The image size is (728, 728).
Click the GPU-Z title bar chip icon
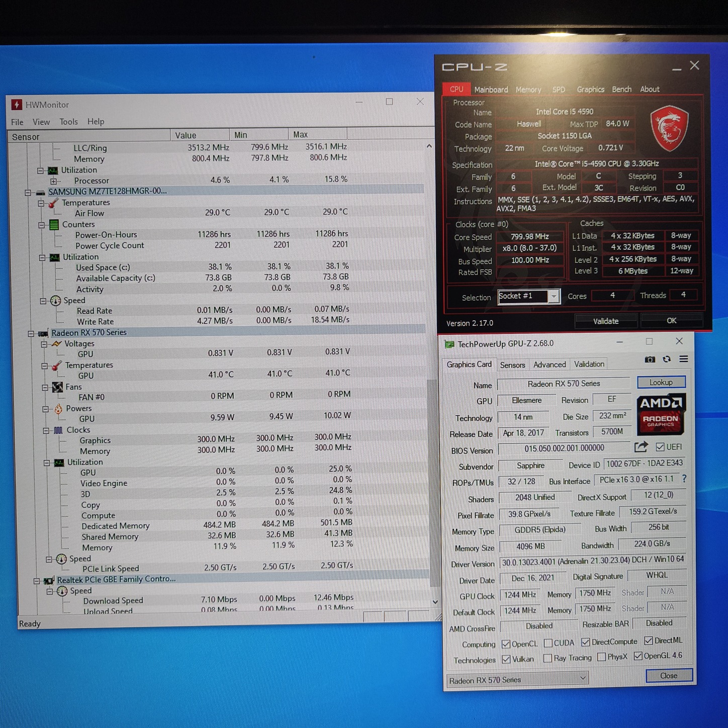click(449, 344)
